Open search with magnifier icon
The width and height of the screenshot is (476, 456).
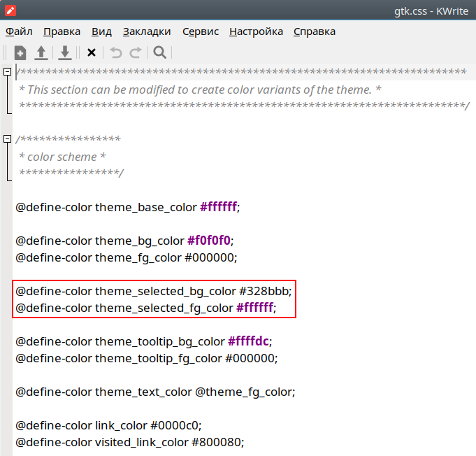coord(159,52)
